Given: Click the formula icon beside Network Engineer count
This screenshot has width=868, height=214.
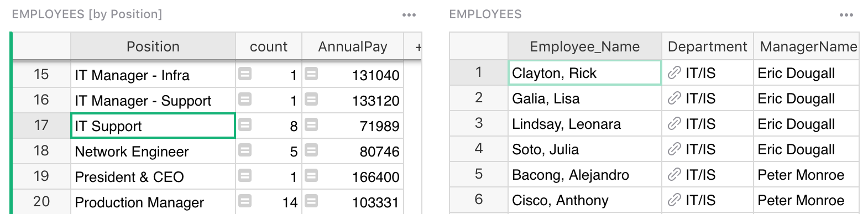Looking at the screenshot, I should tap(245, 150).
